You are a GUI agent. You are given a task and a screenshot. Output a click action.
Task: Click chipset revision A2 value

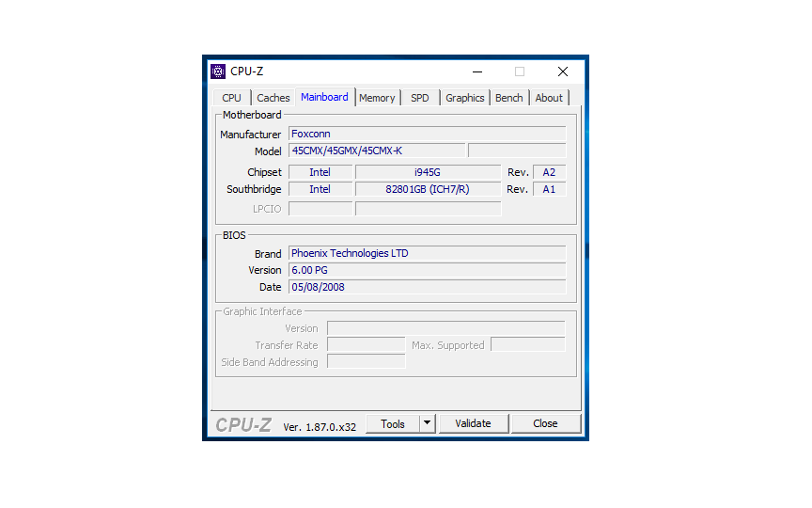[x=549, y=172]
